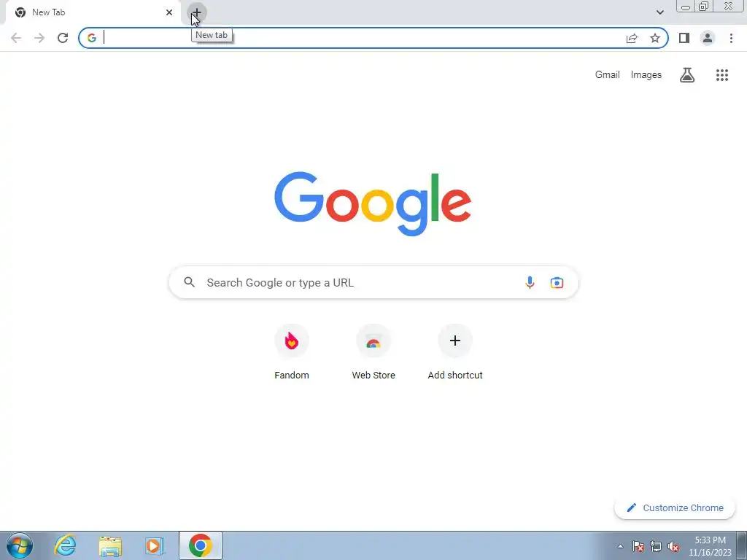Close the New Tab tab
747x560 pixels.
tap(169, 12)
